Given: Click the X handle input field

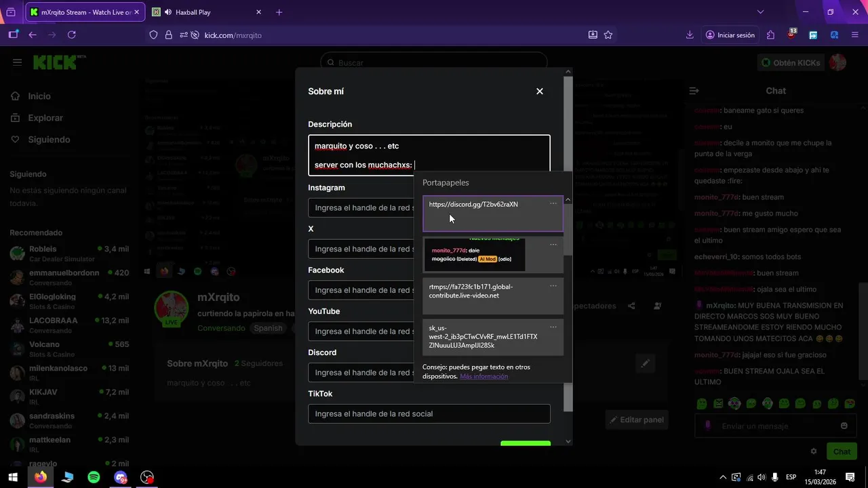Looking at the screenshot, I should coord(361,249).
